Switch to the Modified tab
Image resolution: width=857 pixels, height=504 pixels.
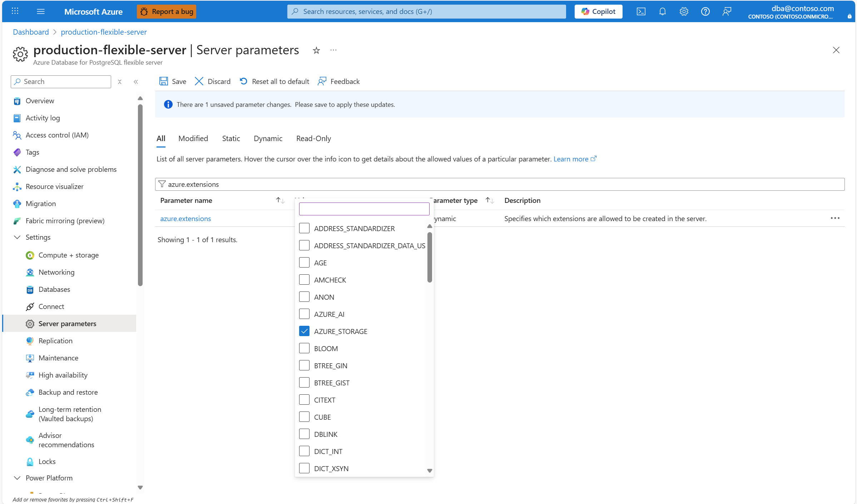(x=193, y=139)
